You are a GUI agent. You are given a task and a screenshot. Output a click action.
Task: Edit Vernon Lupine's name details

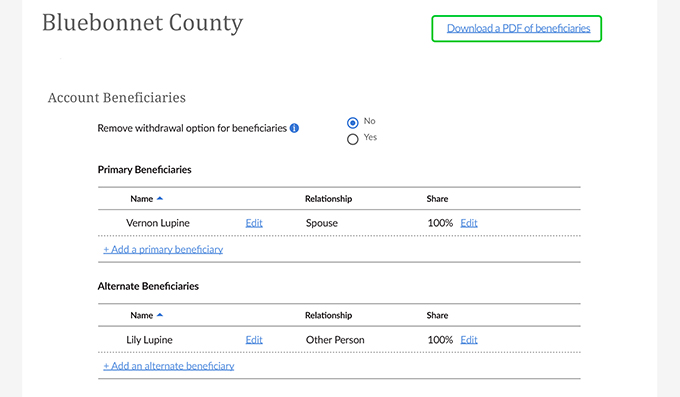[254, 223]
